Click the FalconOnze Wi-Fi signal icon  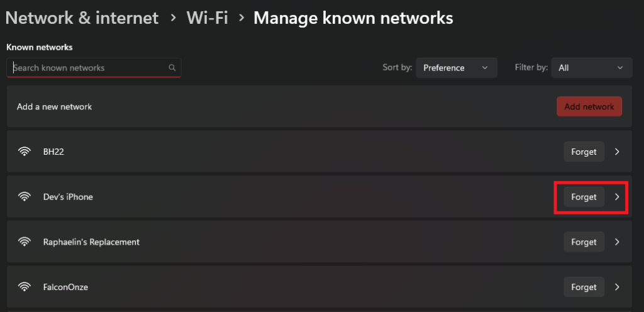point(25,287)
